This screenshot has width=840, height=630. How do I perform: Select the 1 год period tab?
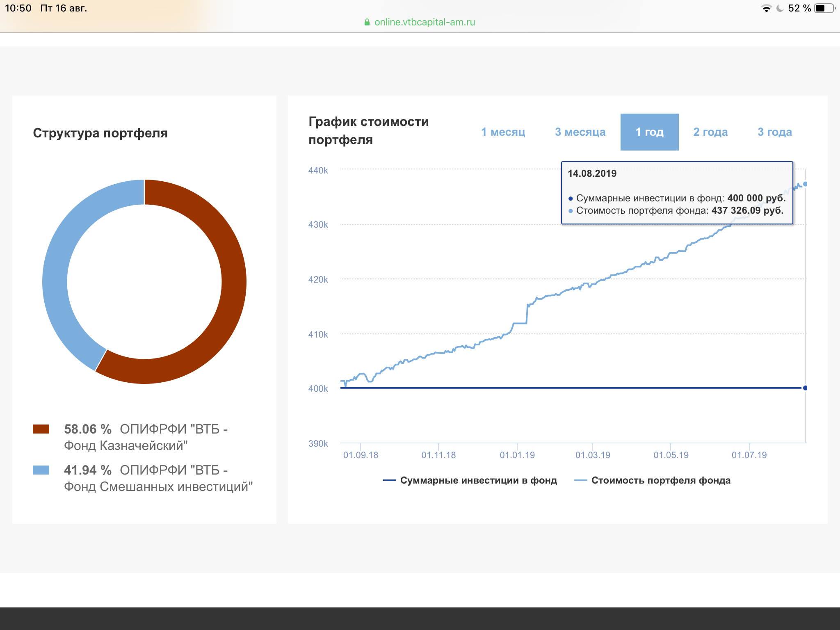649,132
